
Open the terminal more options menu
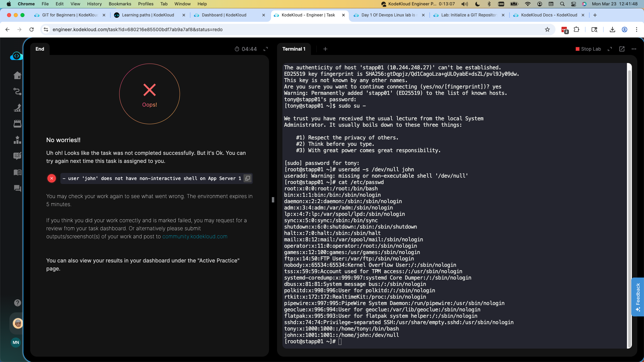pyautogui.click(x=634, y=49)
